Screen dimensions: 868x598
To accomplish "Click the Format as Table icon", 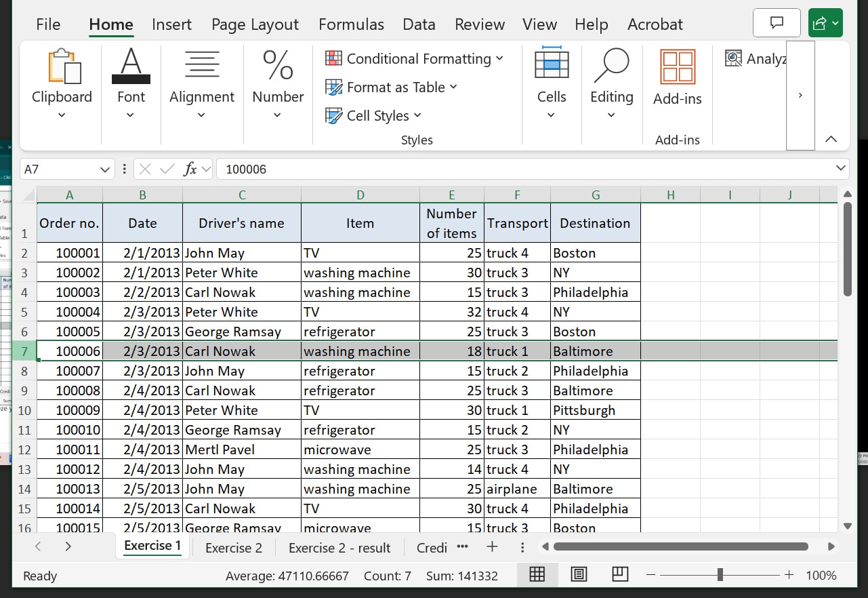I will (x=334, y=87).
